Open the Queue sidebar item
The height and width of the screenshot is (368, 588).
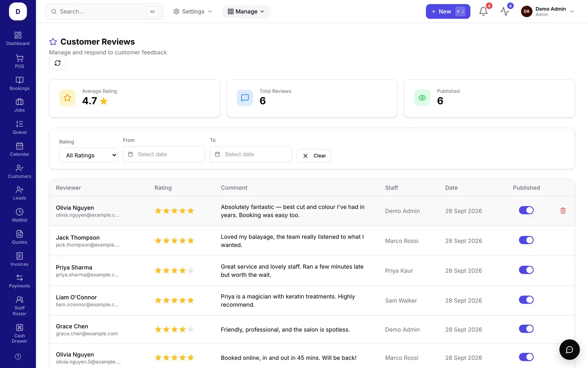click(19, 127)
